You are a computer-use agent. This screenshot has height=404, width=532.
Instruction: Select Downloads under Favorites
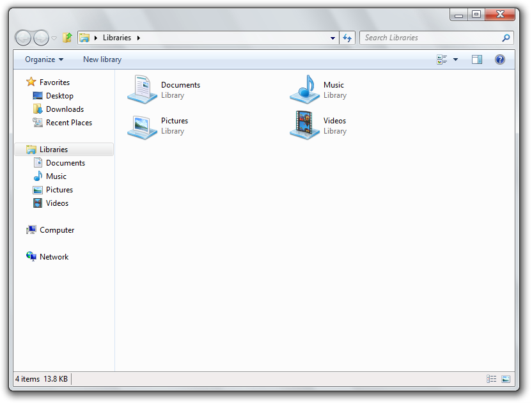point(65,109)
